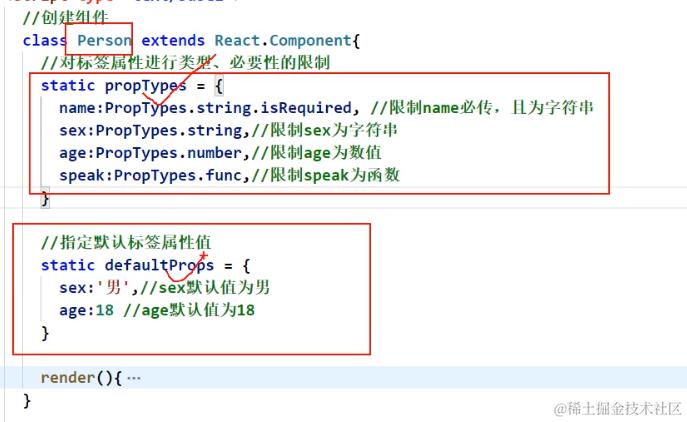Click the comment '//对标签属性进行类型、必要性的限制'
687x422 pixels.
[185, 63]
